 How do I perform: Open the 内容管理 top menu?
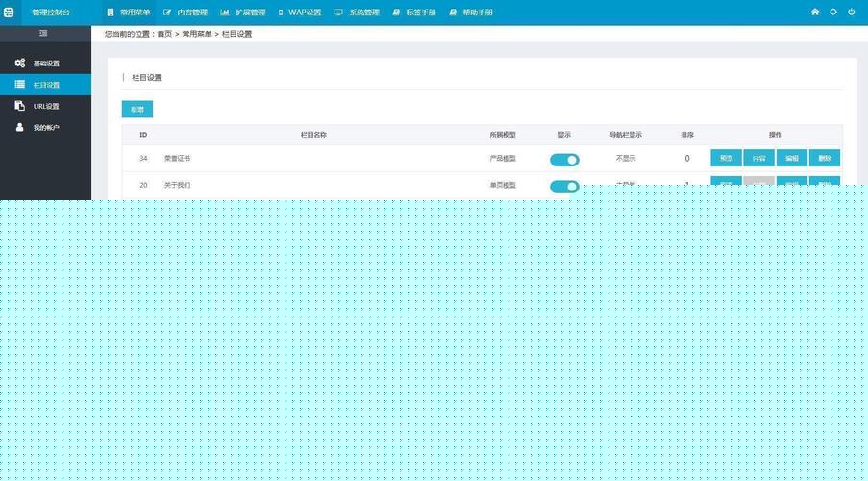tap(186, 13)
